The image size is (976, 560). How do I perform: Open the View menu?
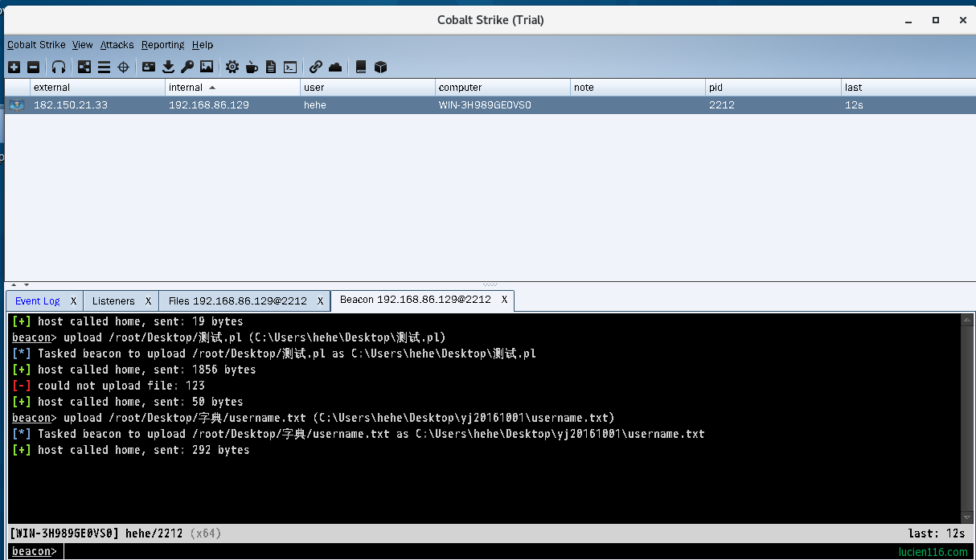click(83, 45)
